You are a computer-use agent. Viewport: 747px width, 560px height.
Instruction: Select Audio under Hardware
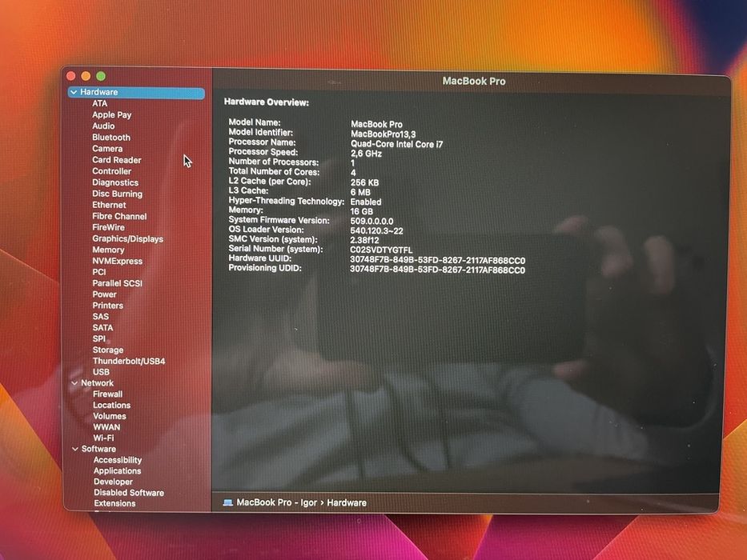[103, 126]
